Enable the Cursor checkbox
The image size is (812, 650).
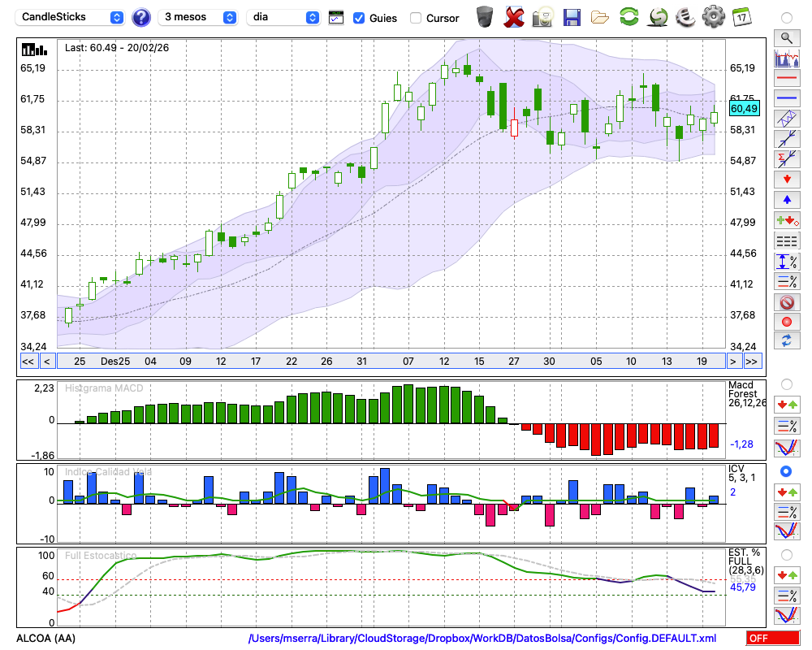pos(416,18)
